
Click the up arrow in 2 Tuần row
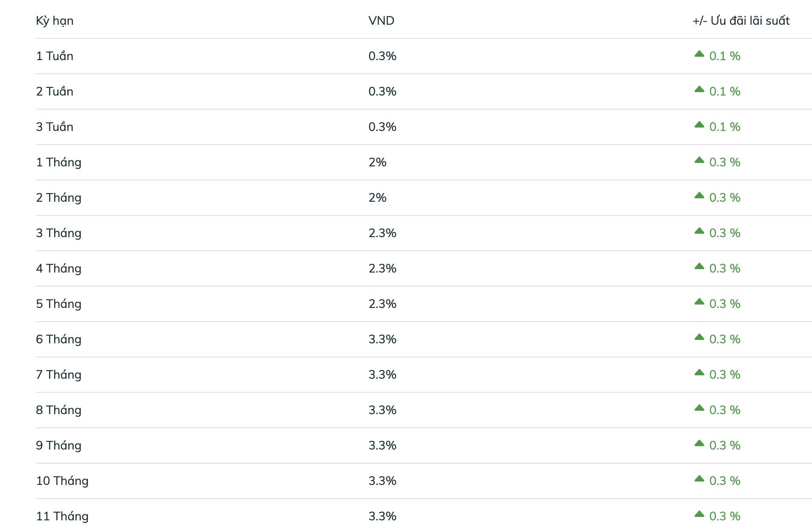pos(699,89)
